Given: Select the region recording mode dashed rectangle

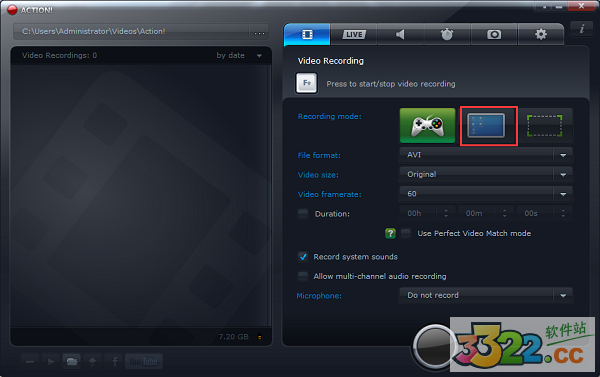Looking at the screenshot, I should click(545, 126).
